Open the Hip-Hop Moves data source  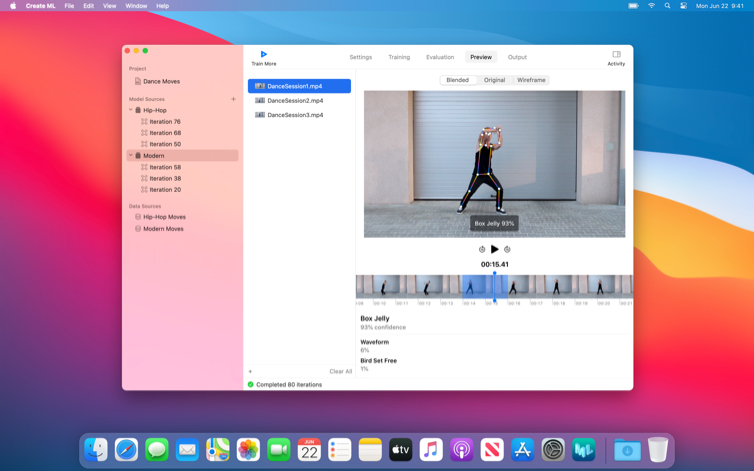(x=164, y=217)
